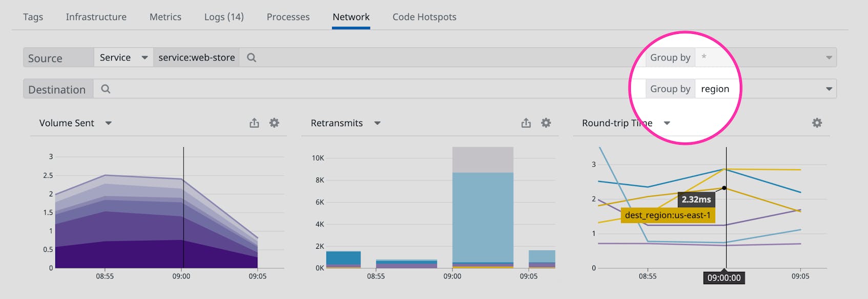Open Volume Sent graph settings gear

click(274, 123)
